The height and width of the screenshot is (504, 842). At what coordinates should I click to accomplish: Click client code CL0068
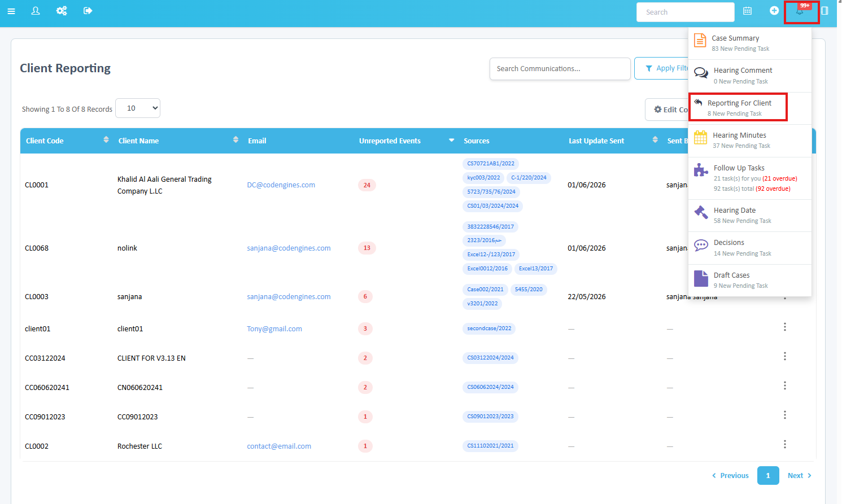[37, 248]
